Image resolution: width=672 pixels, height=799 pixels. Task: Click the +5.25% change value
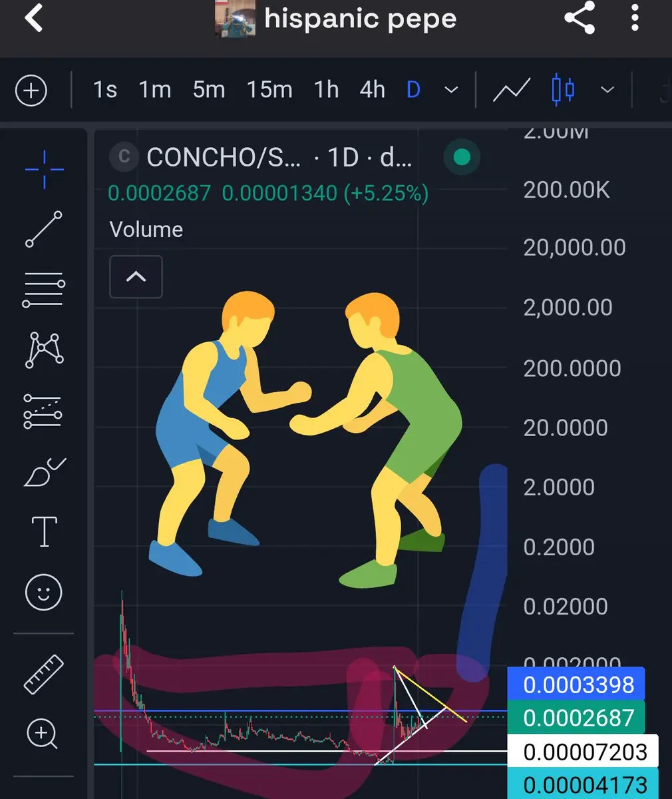tap(386, 194)
